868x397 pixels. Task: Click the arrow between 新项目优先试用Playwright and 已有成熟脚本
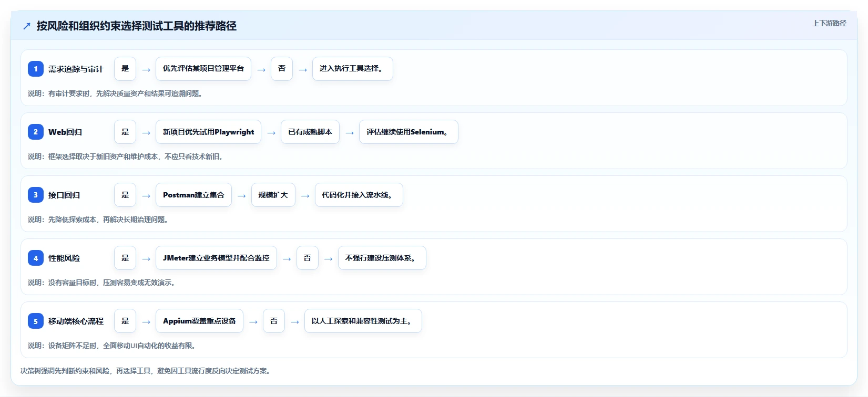tap(271, 133)
